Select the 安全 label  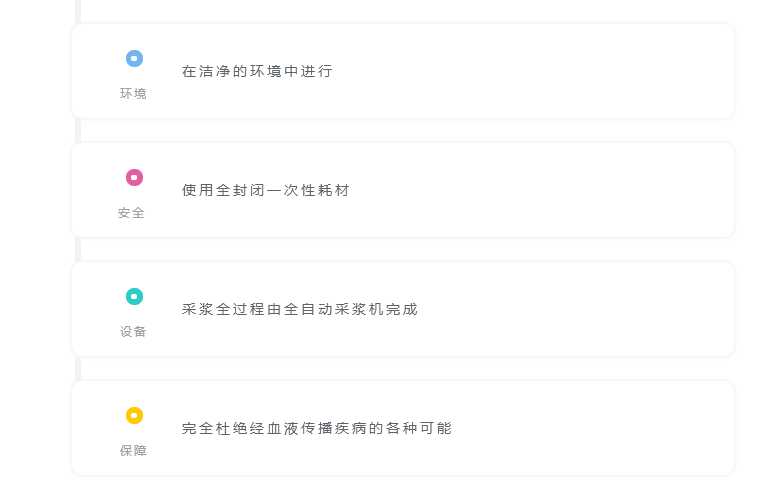tap(131, 213)
